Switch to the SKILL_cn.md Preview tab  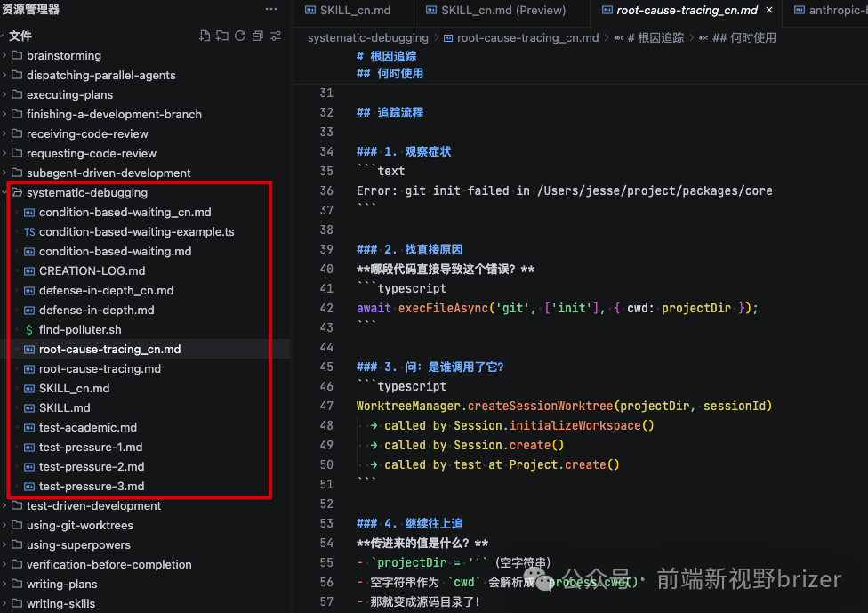pyautogui.click(x=502, y=11)
